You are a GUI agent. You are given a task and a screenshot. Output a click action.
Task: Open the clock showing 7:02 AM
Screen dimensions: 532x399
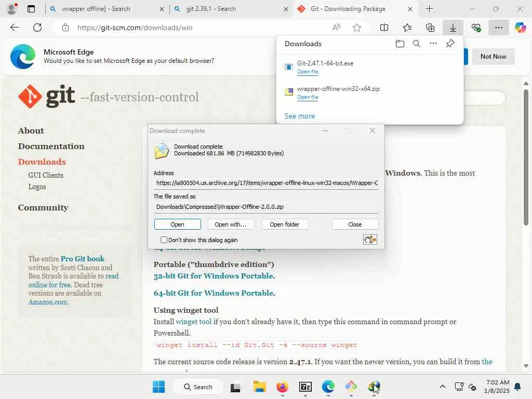[497, 387]
